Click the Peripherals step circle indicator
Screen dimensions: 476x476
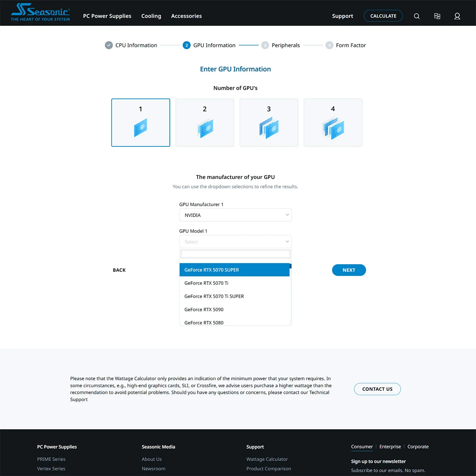(x=265, y=45)
